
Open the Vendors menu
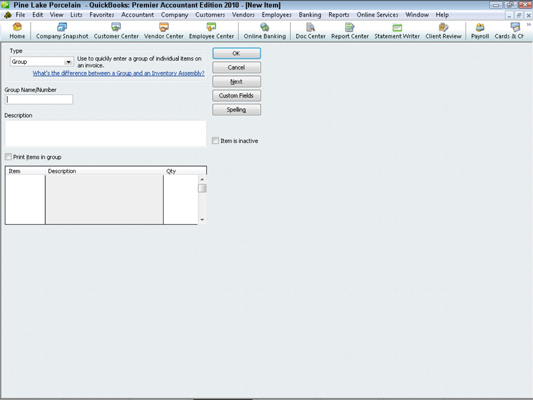243,15
